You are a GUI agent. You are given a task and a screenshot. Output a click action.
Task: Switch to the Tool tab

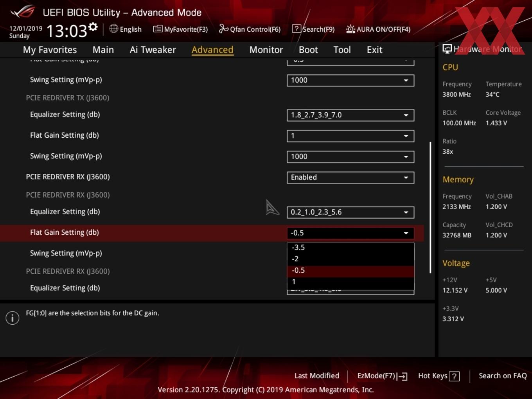pyautogui.click(x=342, y=50)
